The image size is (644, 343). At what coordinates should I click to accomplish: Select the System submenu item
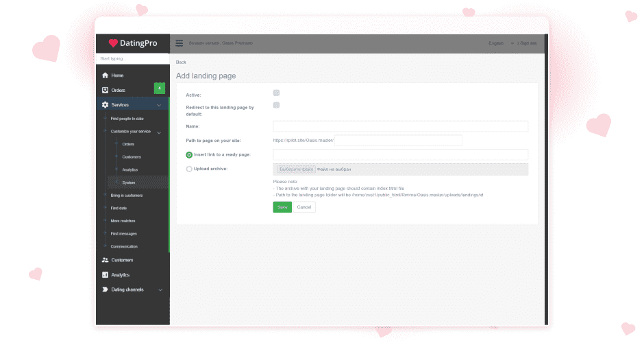pos(129,182)
